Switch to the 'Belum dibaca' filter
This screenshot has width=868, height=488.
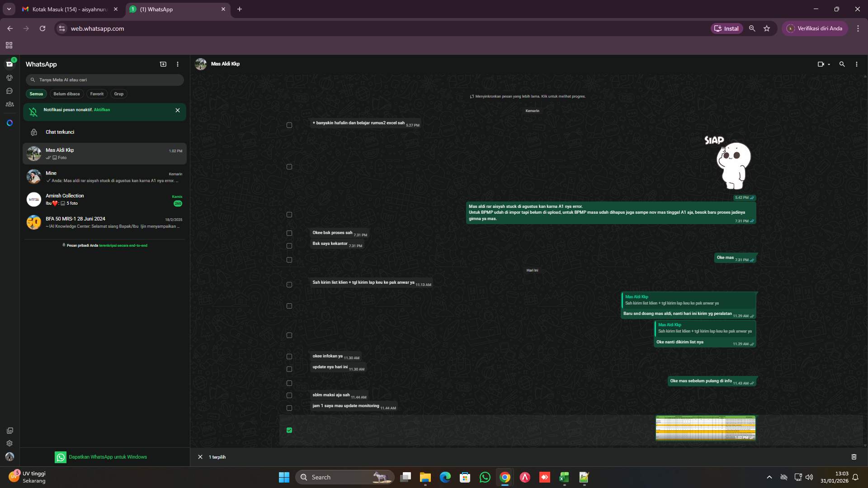[66, 94]
